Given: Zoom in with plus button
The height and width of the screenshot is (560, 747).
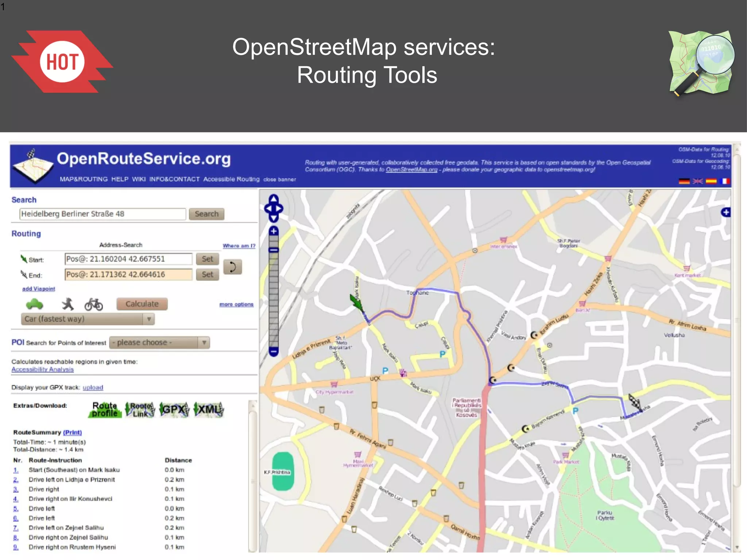Looking at the screenshot, I should point(274,231).
